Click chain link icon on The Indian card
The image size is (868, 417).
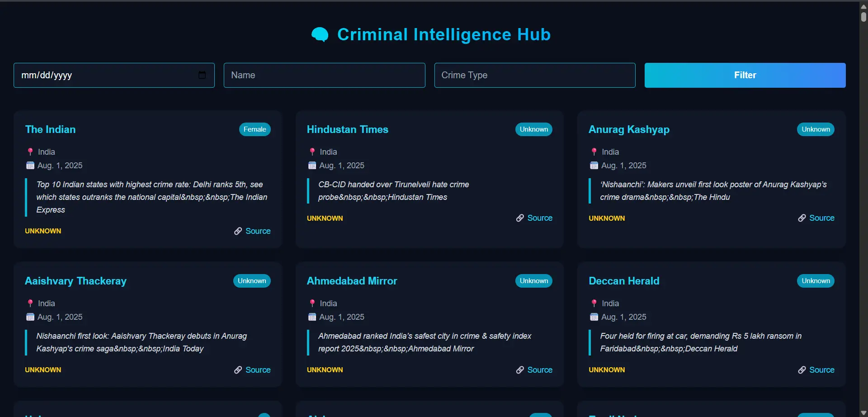point(238,231)
